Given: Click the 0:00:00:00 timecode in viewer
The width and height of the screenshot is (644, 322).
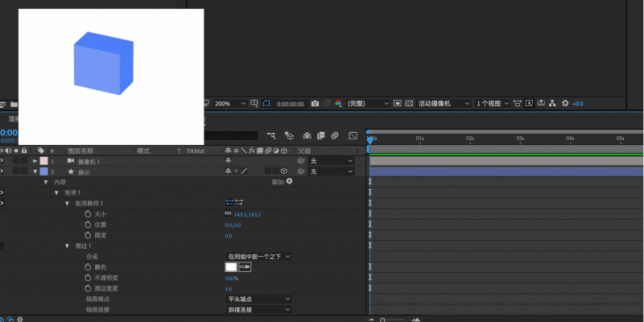Looking at the screenshot, I should tap(291, 104).
